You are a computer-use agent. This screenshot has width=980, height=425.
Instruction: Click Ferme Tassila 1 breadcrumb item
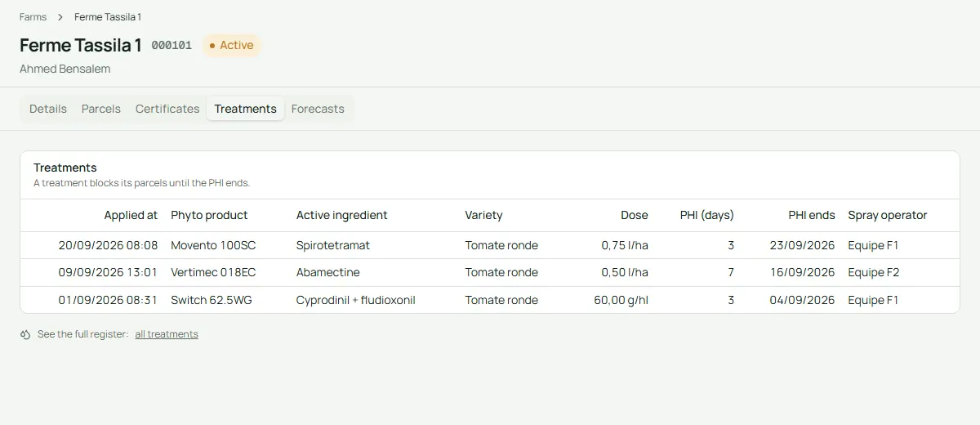click(x=108, y=17)
